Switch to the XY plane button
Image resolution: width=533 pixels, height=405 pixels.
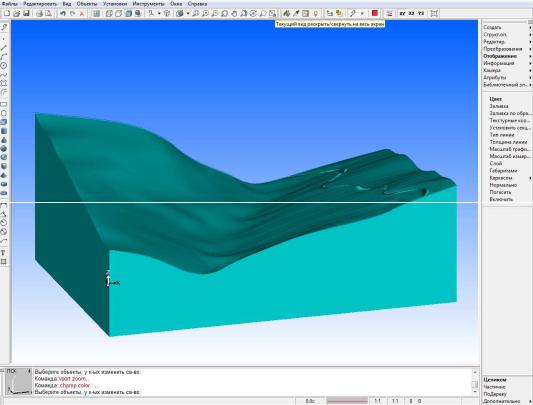pyautogui.click(x=402, y=14)
